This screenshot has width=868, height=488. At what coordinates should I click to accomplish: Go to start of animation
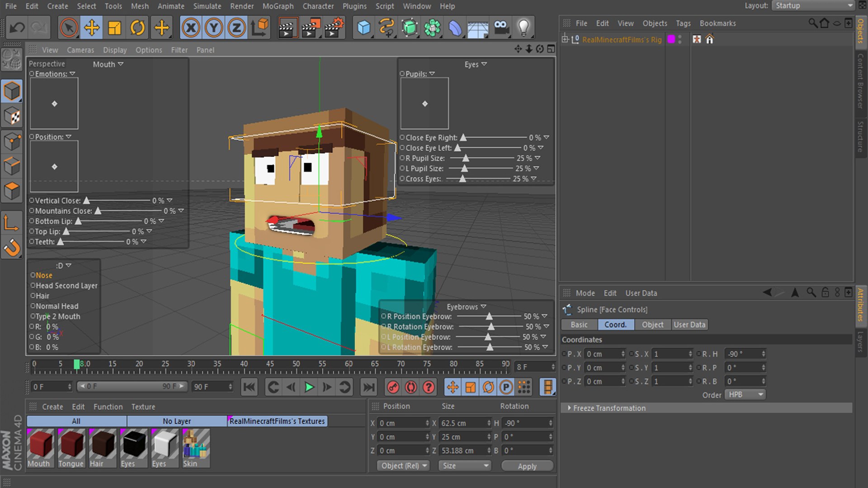point(249,387)
